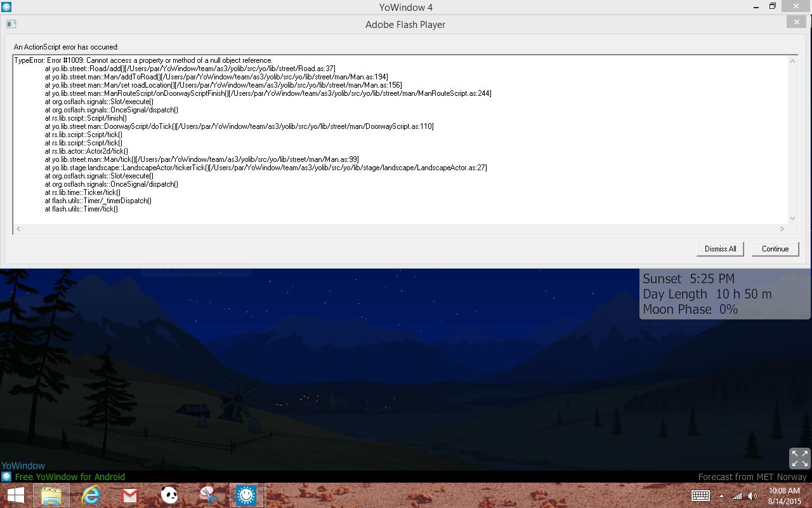Open the YoWindow link above the ad bar
This screenshot has height=508, width=812.
tap(23, 465)
